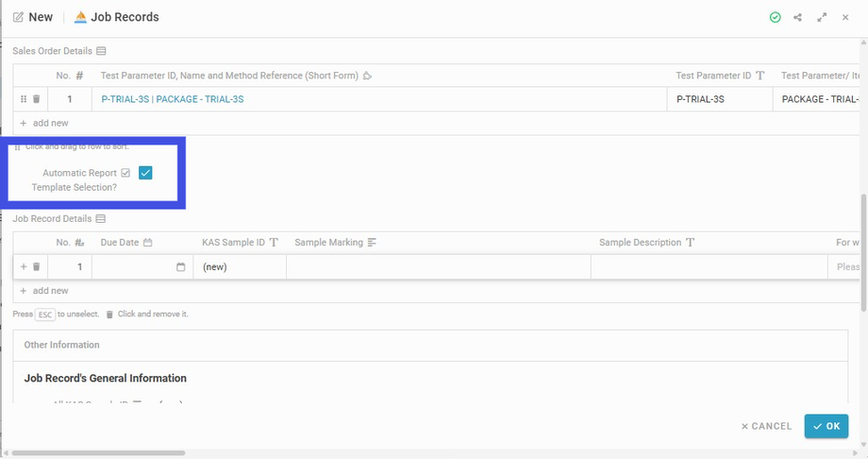The image size is (868, 459).
Task: Expand dialog with the fullscreen arrows icon
Action: [x=822, y=18]
